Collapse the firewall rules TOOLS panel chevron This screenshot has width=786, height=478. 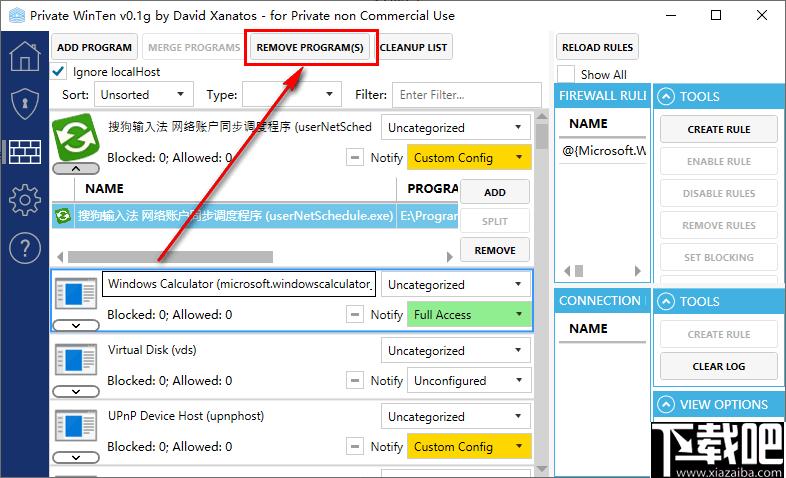pos(666,96)
